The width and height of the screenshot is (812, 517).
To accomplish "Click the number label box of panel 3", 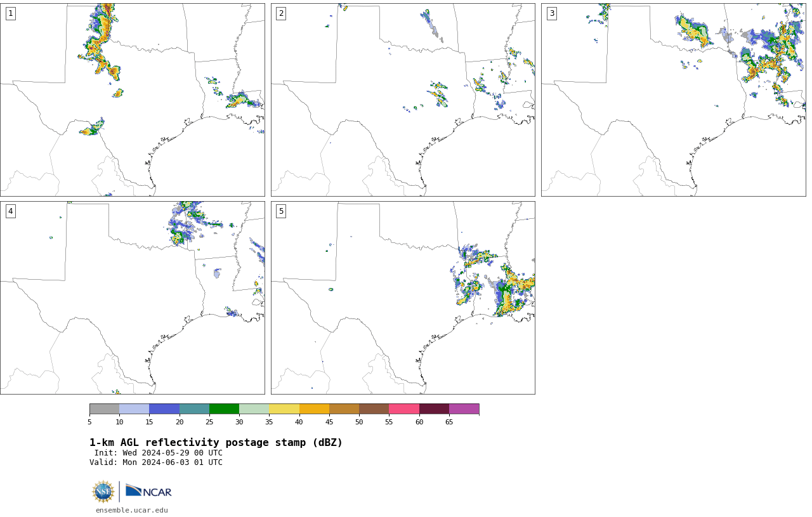I will pyautogui.click(x=551, y=13).
